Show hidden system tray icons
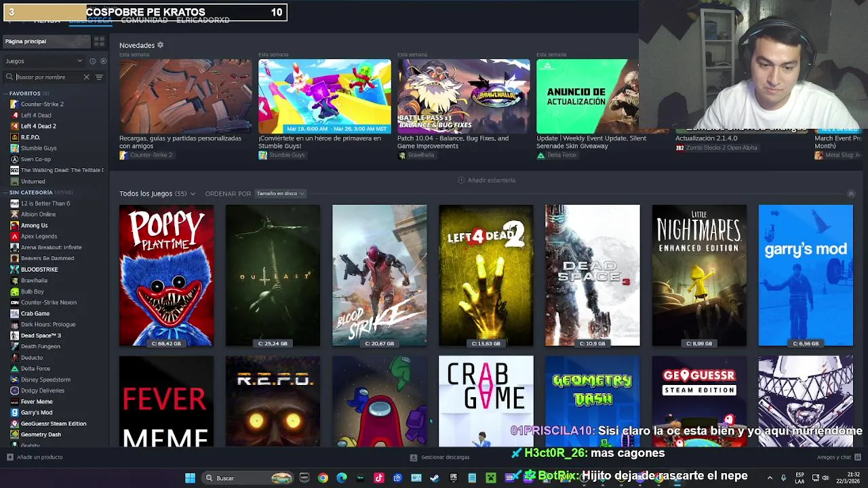The image size is (868, 488). [770, 478]
